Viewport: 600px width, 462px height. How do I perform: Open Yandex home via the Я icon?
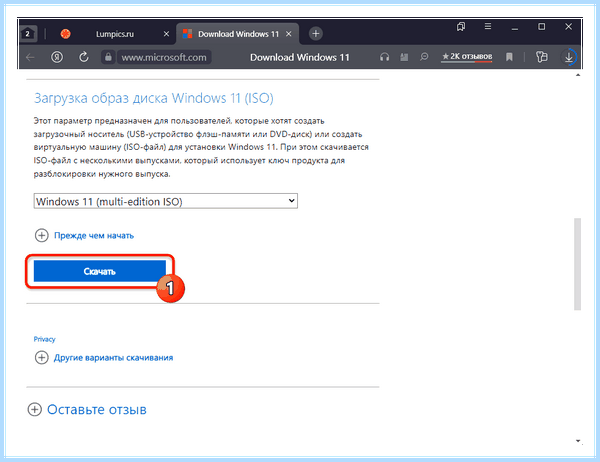click(x=57, y=57)
